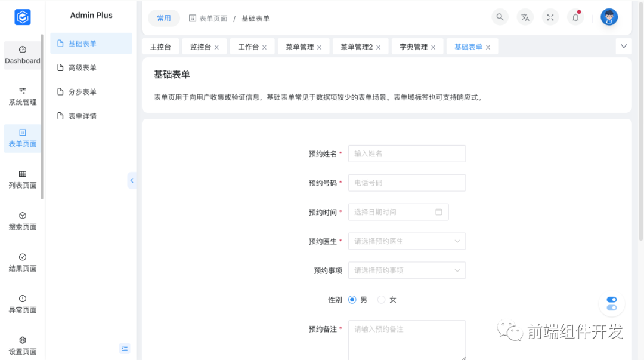The height and width of the screenshot is (360, 644).
Task: Open the global search icon
Action: pos(500,17)
